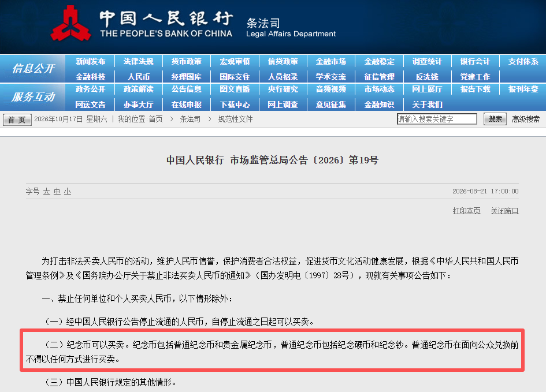Image resolution: width=546 pixels, height=392 pixels.
Task: Focus the search keyword input field
Action: [437, 119]
